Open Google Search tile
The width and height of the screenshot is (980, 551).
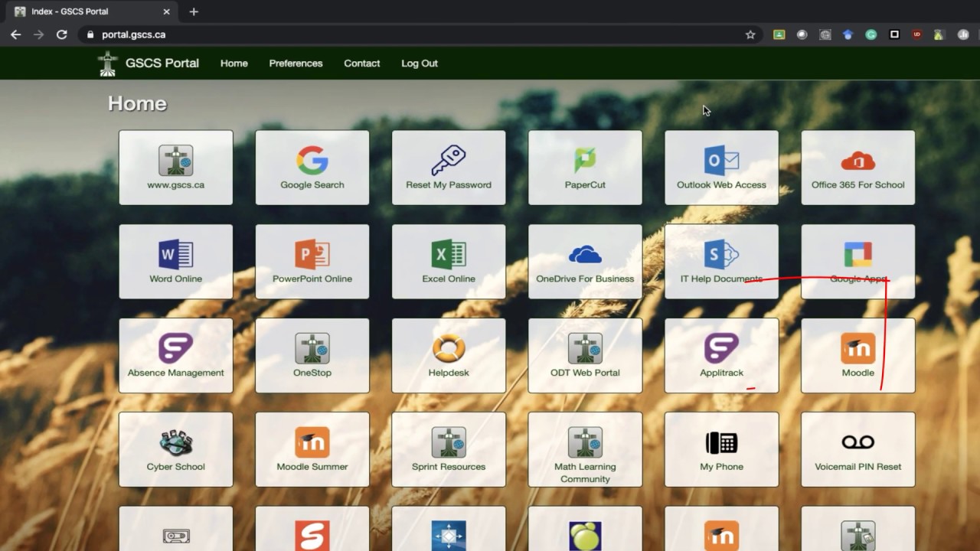312,168
